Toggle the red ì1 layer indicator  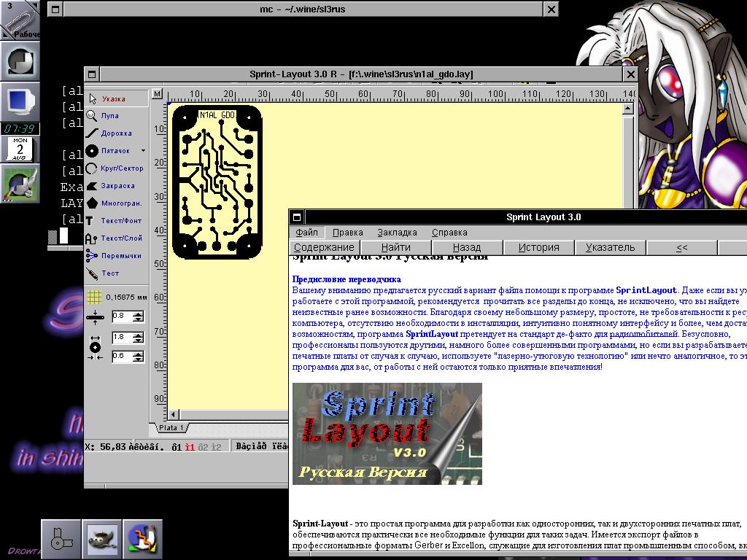point(190,447)
